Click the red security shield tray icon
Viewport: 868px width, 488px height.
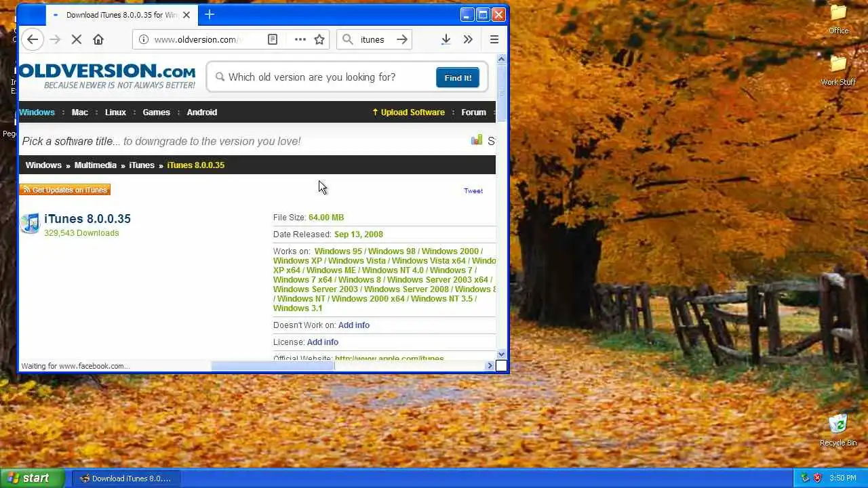817,479
